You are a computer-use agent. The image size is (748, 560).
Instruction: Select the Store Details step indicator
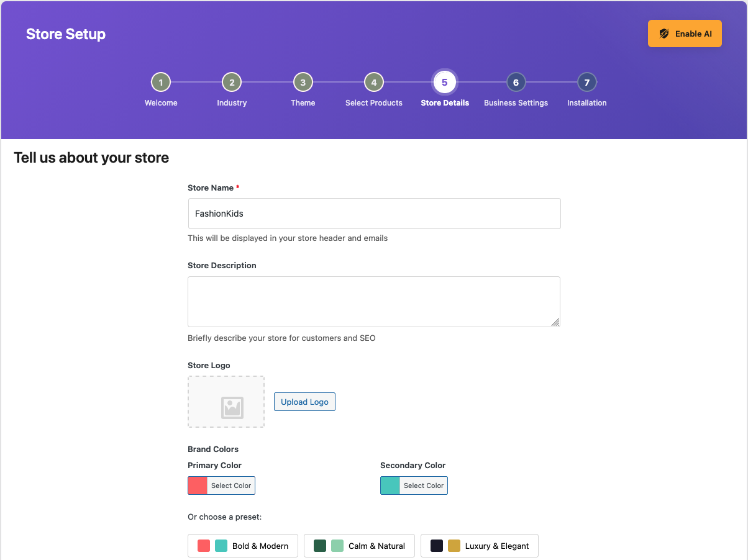coord(445,81)
